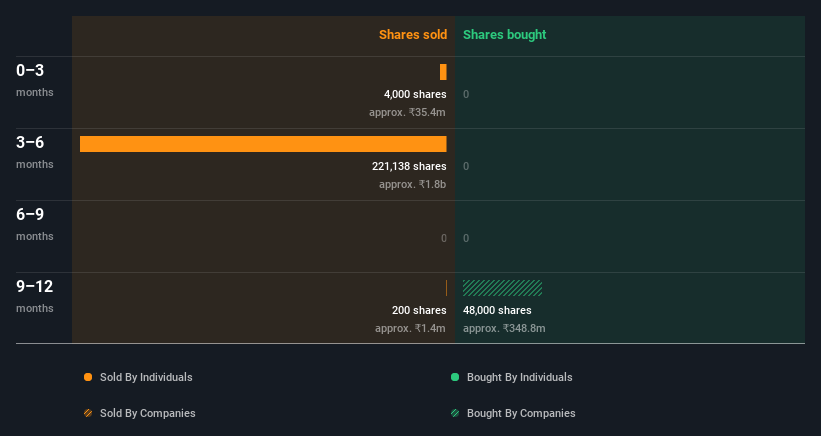The image size is (821, 436).
Task: Click the striped Sold By Companies legend icon
Action: [88, 413]
